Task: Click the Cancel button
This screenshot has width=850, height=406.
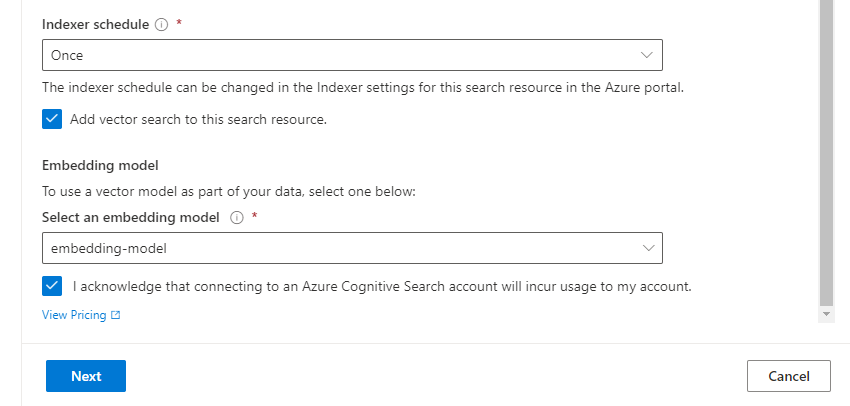Action: pos(789,376)
